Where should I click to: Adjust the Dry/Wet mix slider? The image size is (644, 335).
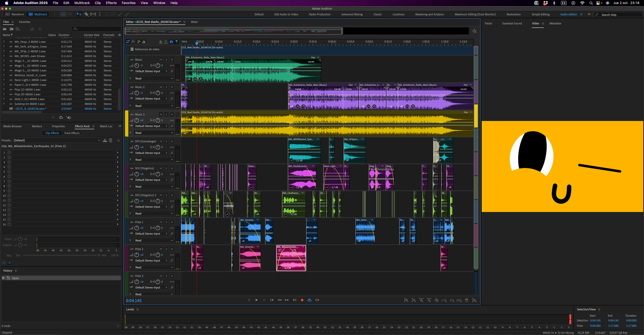99,256
